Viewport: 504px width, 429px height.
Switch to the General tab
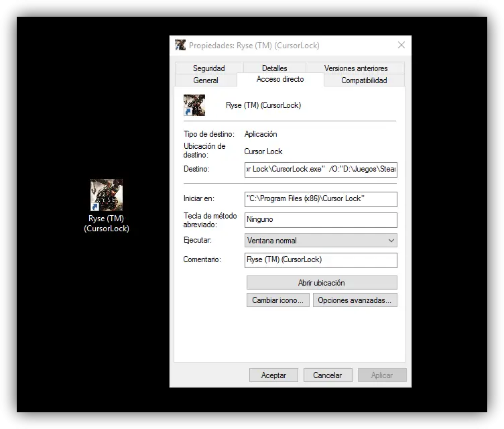click(206, 80)
